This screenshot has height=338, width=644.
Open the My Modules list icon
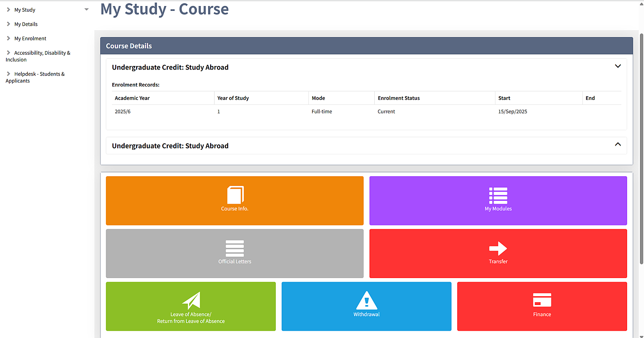point(498,196)
